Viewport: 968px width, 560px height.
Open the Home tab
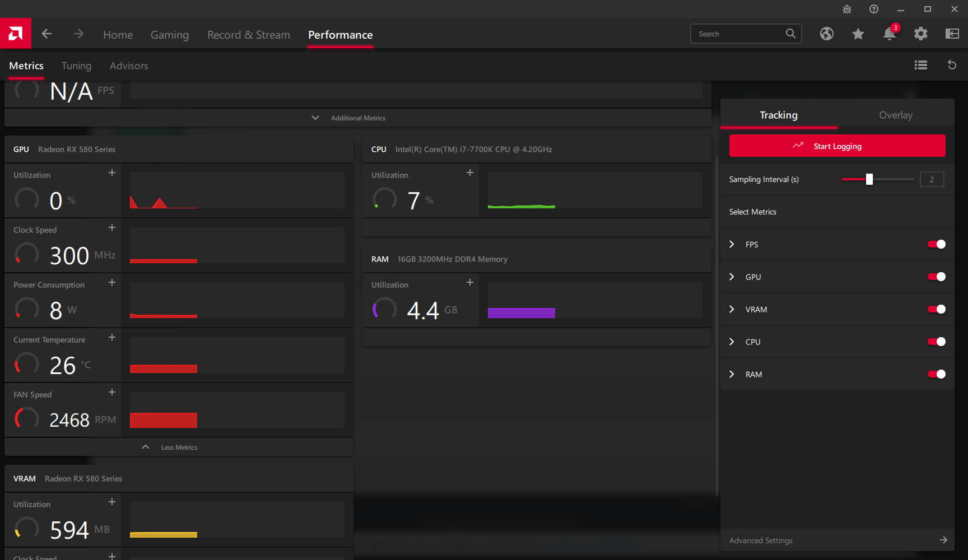pos(118,35)
